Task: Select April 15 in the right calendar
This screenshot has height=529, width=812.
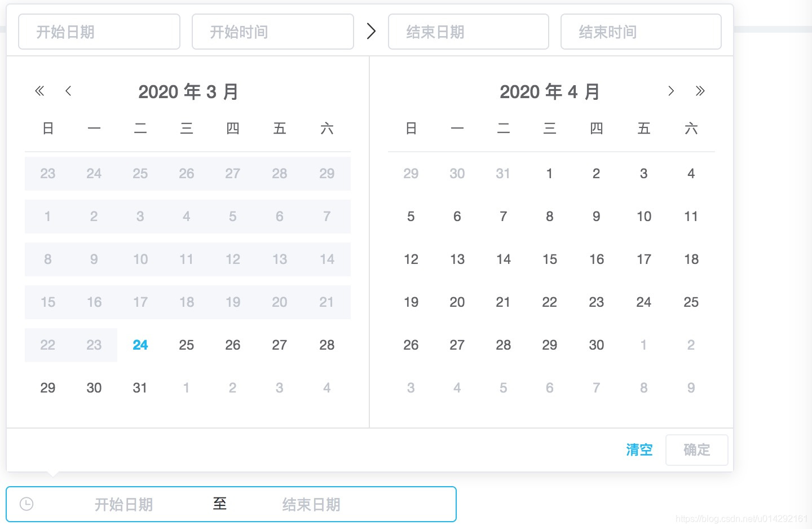Action: pos(550,259)
